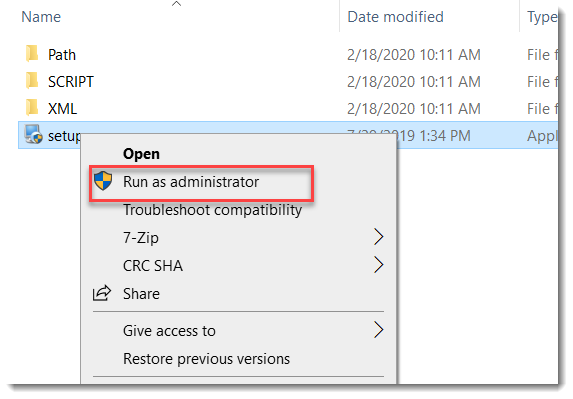573x399 pixels.
Task: Click the Type column header
Action: click(542, 17)
